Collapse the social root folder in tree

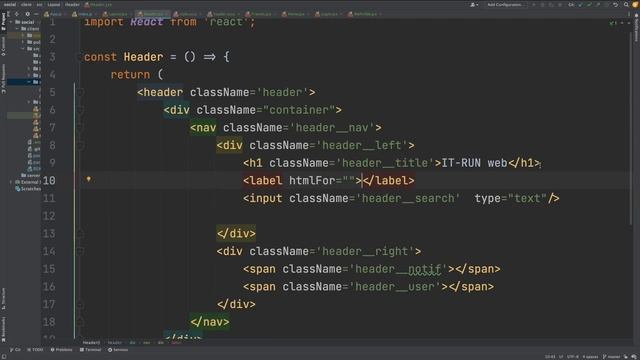click(11, 22)
